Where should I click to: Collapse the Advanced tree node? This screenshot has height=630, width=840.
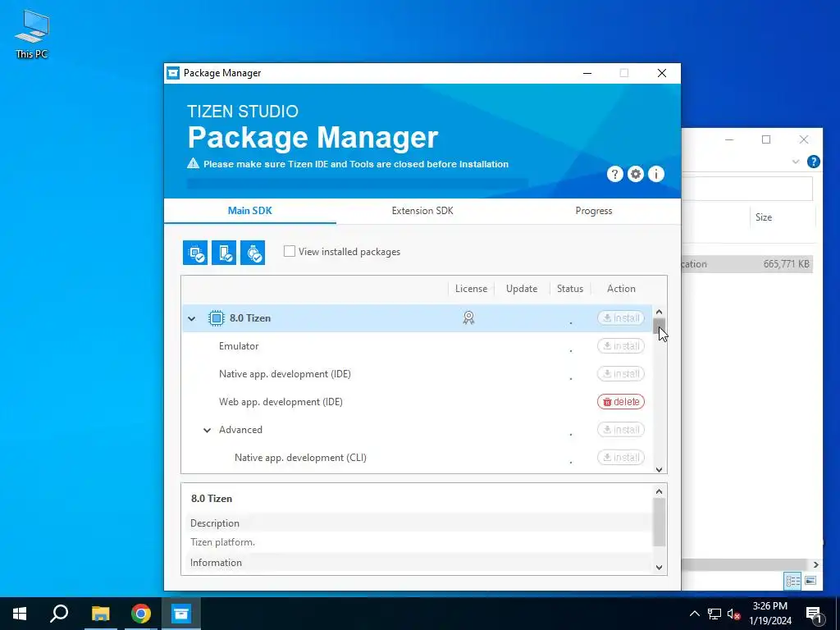tap(207, 430)
